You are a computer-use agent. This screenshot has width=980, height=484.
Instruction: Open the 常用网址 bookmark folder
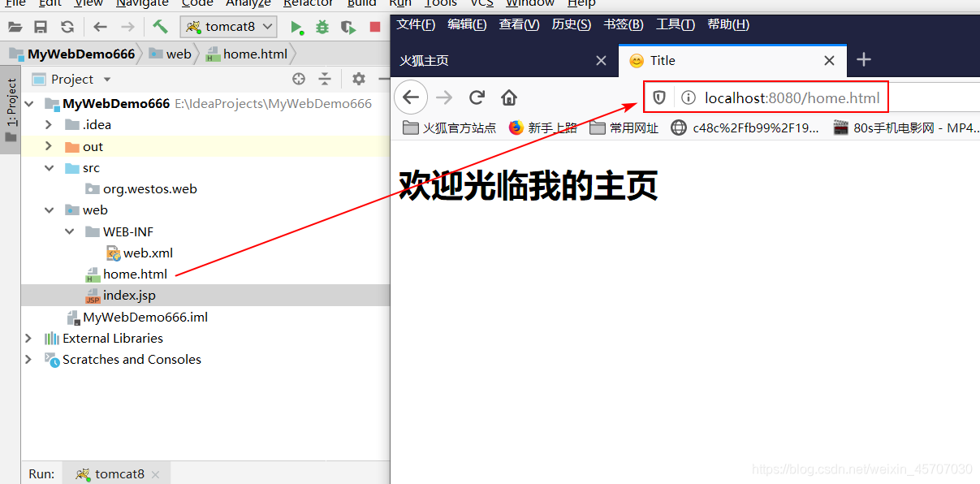[x=624, y=127]
